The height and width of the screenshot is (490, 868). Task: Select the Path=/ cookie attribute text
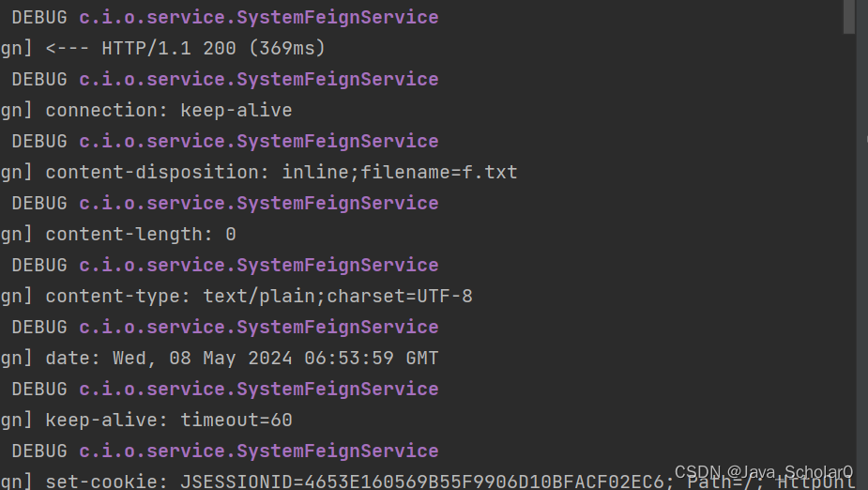click(x=720, y=482)
